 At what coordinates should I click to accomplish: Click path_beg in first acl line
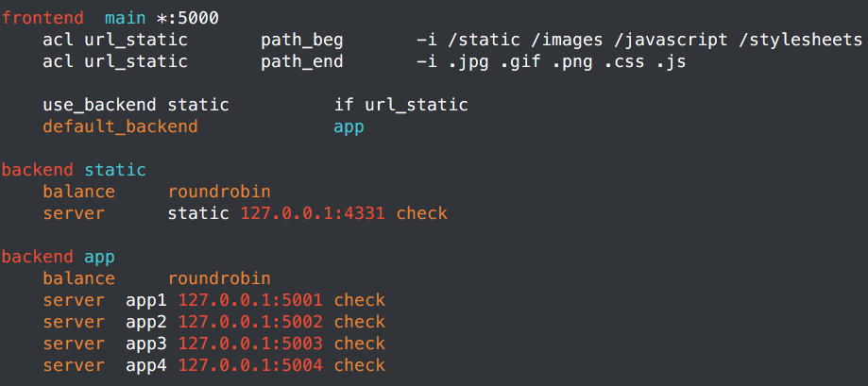tap(302, 41)
